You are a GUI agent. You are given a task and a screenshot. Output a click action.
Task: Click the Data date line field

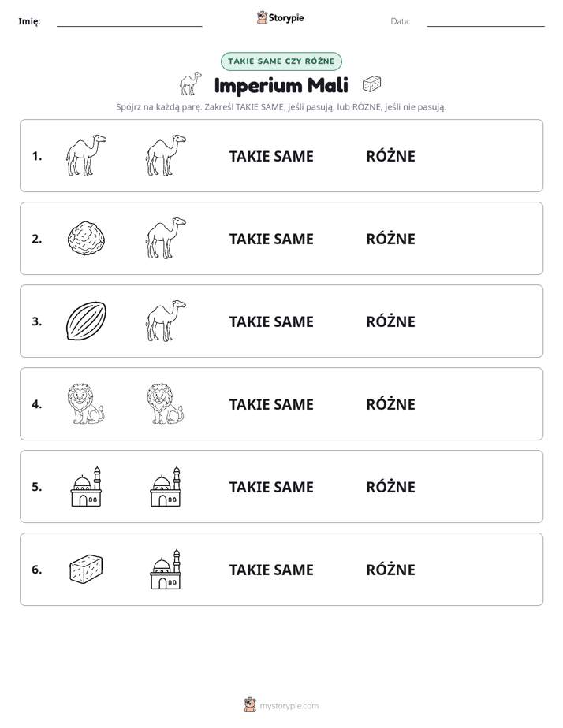coord(486,22)
